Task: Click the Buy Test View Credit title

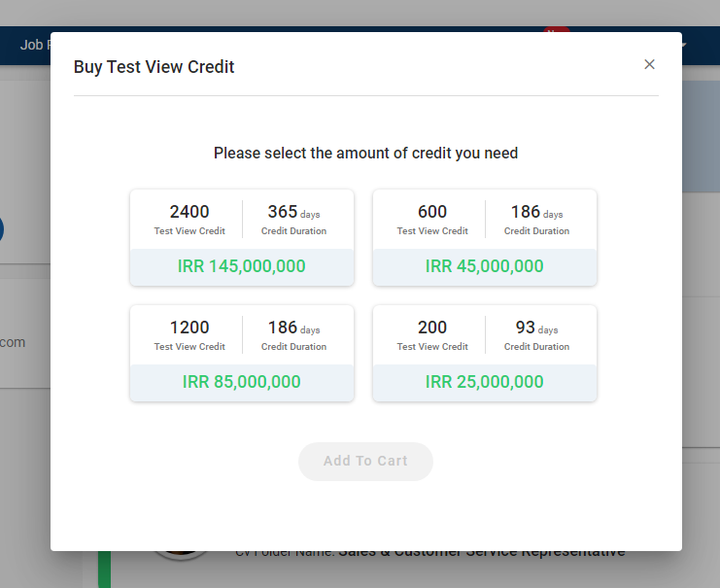Action: pyautogui.click(x=154, y=67)
